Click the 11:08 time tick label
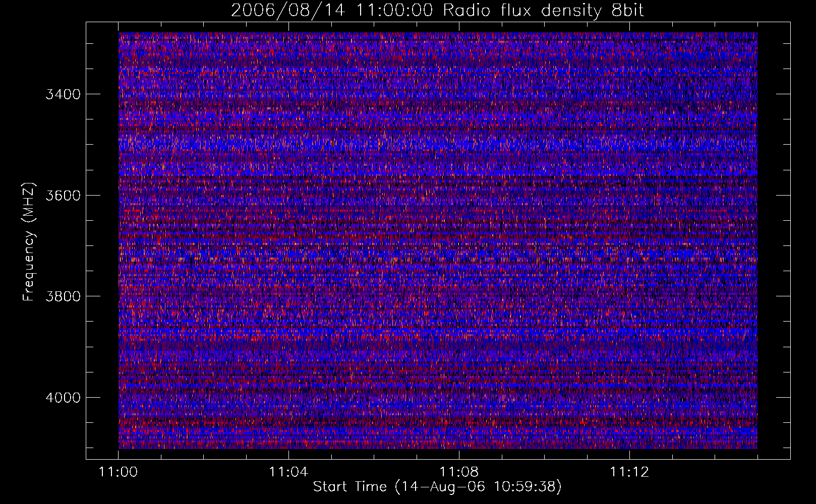 tap(459, 472)
